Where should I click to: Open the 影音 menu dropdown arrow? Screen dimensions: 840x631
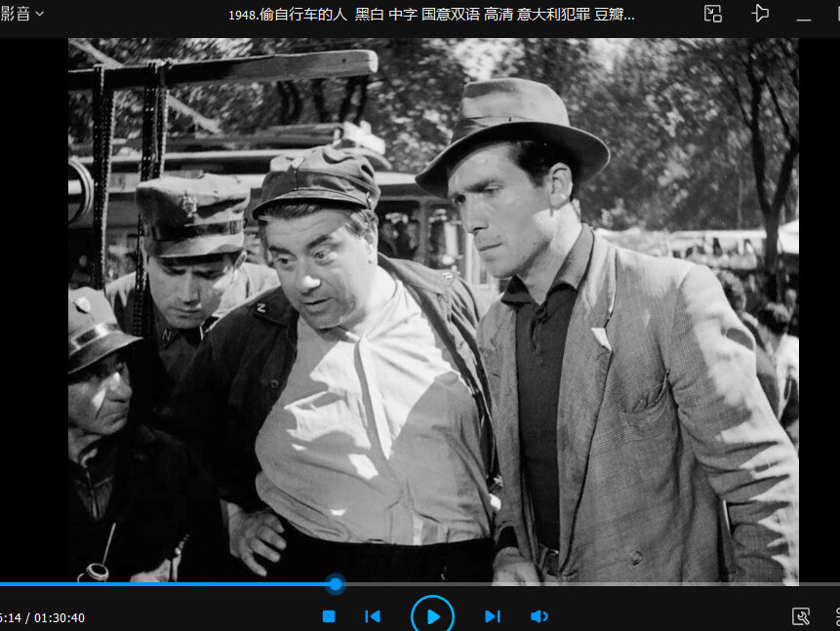click(39, 14)
